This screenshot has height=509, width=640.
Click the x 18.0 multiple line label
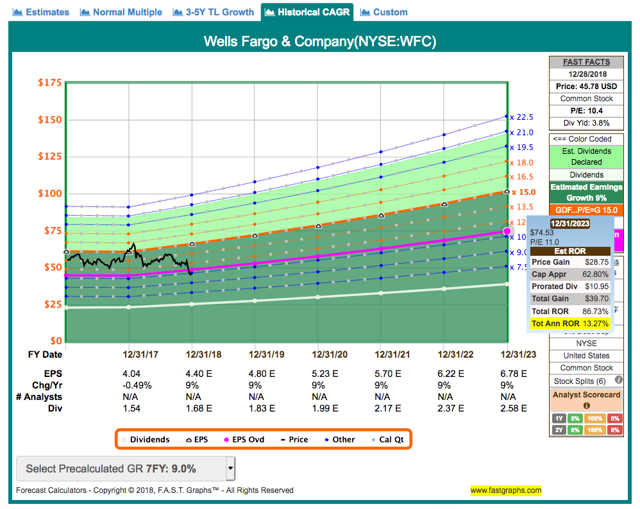pyautogui.click(x=522, y=162)
